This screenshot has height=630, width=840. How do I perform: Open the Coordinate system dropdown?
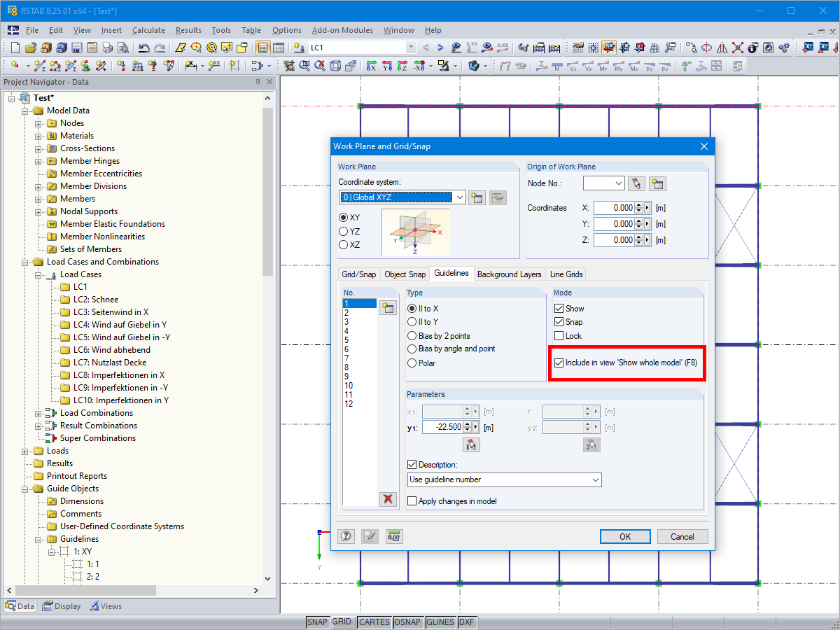(461, 197)
